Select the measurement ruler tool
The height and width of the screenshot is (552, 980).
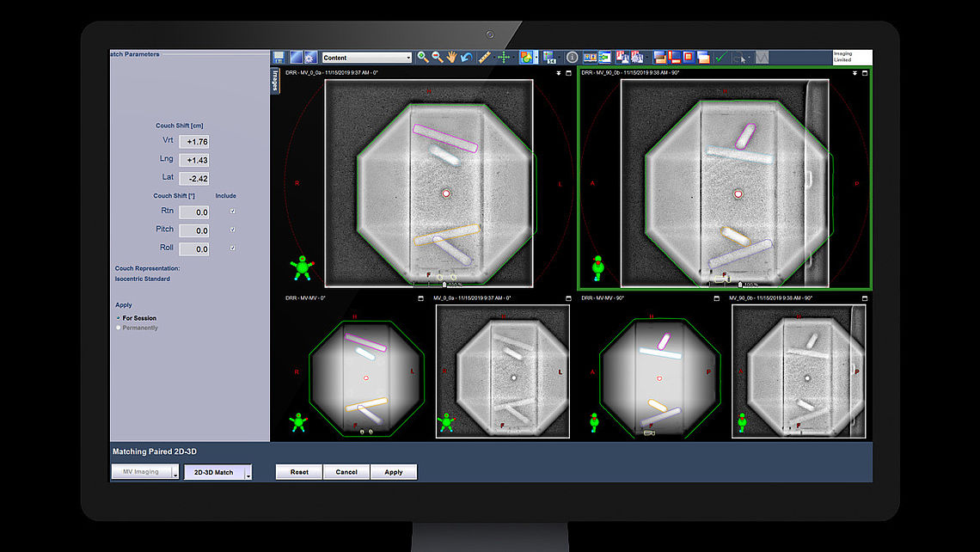(x=484, y=58)
